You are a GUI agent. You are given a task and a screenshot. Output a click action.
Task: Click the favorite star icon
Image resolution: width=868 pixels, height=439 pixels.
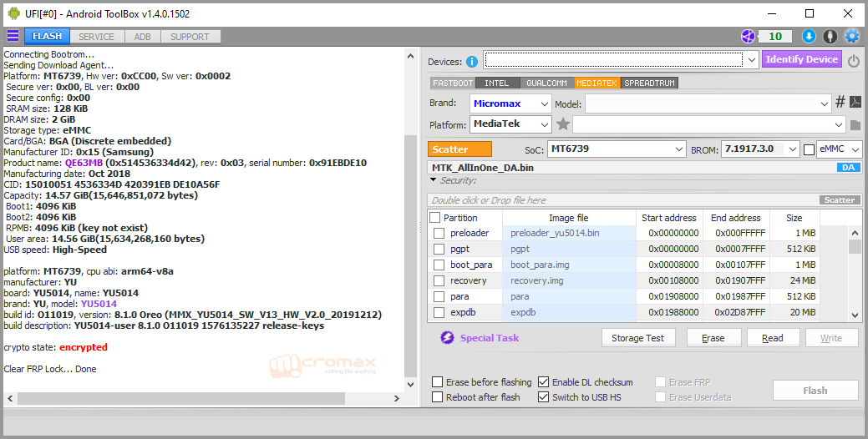pyautogui.click(x=563, y=124)
